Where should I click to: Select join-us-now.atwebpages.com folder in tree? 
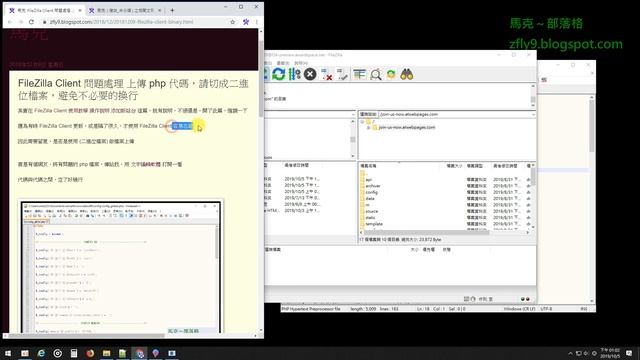click(407, 127)
